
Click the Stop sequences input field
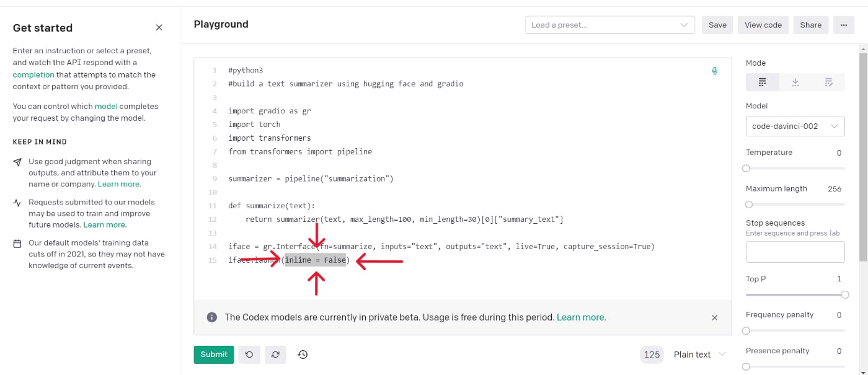click(795, 252)
